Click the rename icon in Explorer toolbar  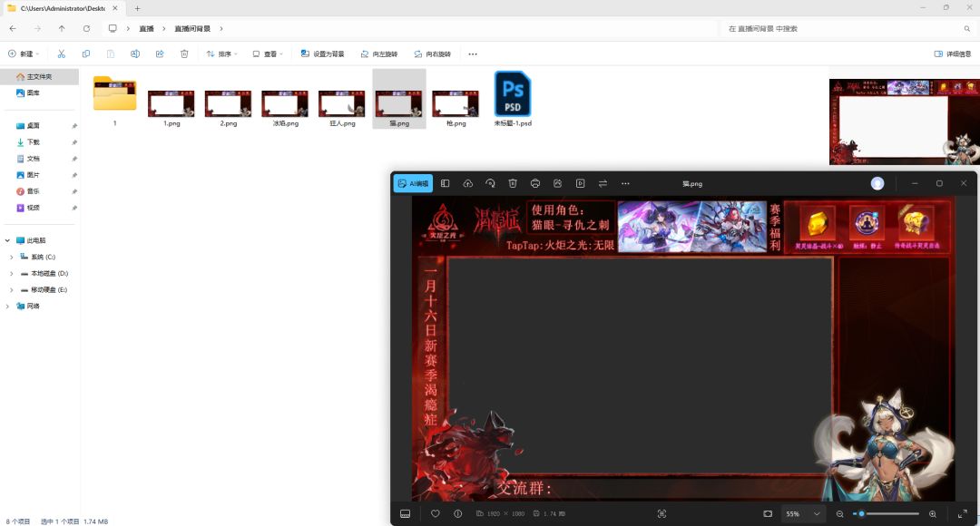pyautogui.click(x=135, y=54)
